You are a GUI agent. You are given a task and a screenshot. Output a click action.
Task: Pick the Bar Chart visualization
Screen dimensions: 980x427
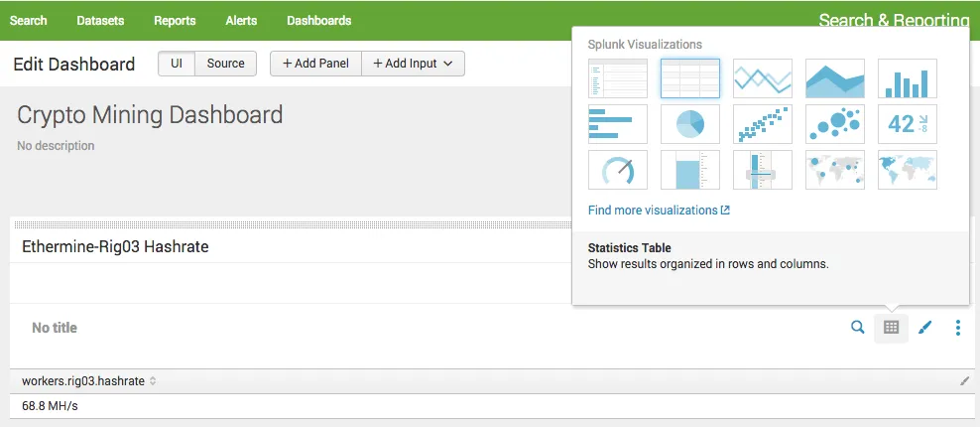(x=618, y=124)
